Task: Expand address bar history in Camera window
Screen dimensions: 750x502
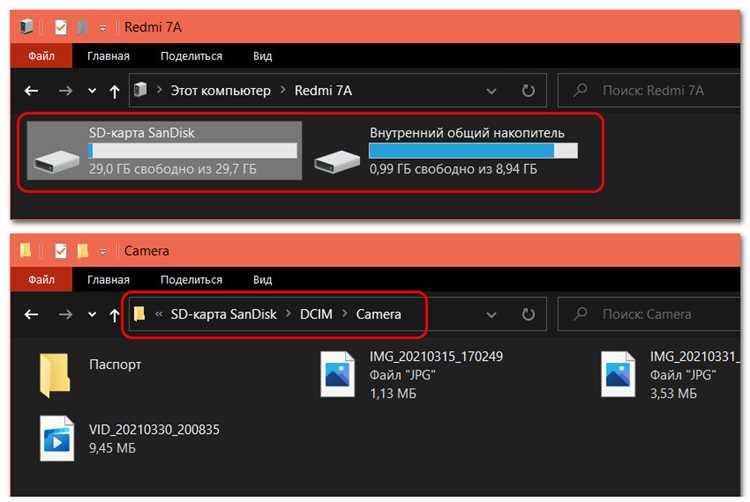Action: click(x=491, y=315)
